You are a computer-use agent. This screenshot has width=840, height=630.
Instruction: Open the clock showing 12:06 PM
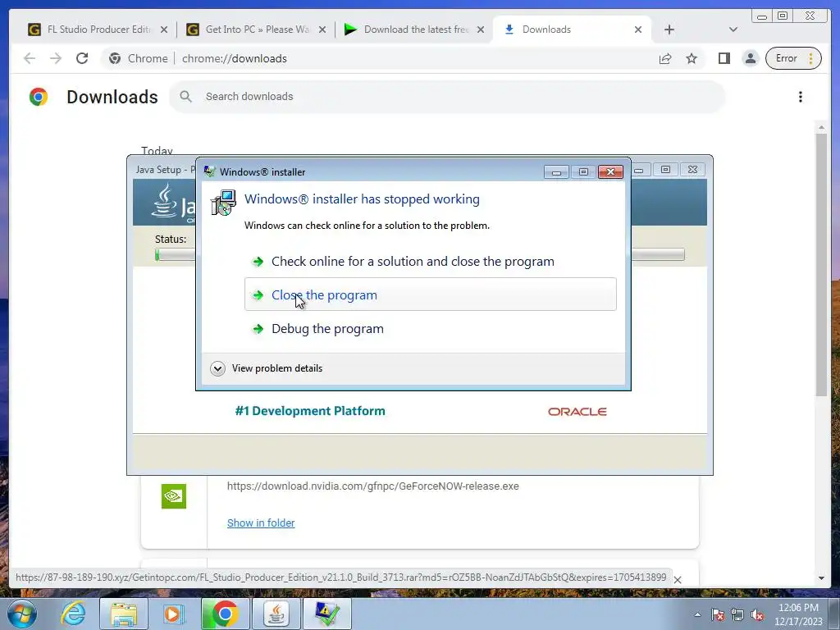[x=798, y=614]
